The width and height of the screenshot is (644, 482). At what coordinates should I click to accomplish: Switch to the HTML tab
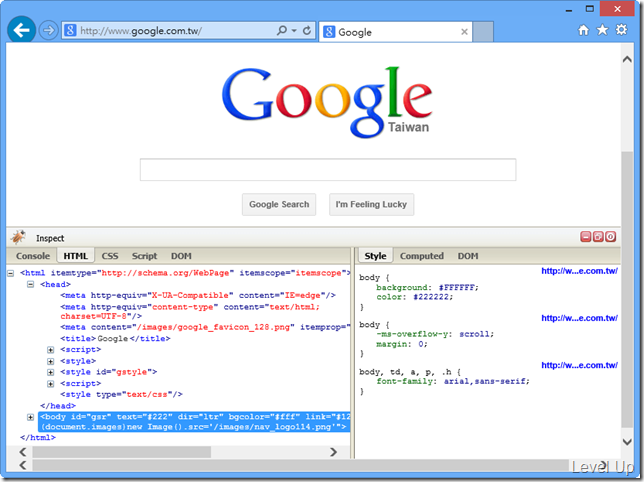tap(76, 256)
